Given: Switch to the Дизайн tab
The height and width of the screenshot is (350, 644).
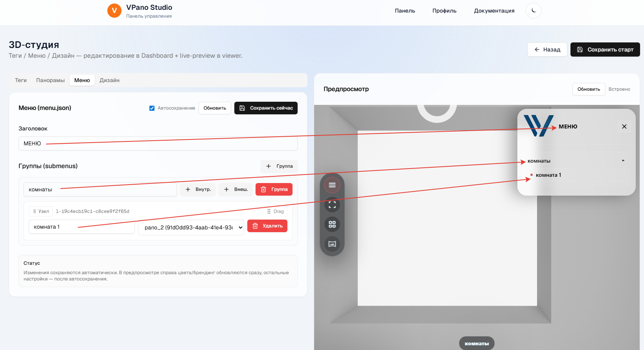Looking at the screenshot, I should tap(109, 80).
